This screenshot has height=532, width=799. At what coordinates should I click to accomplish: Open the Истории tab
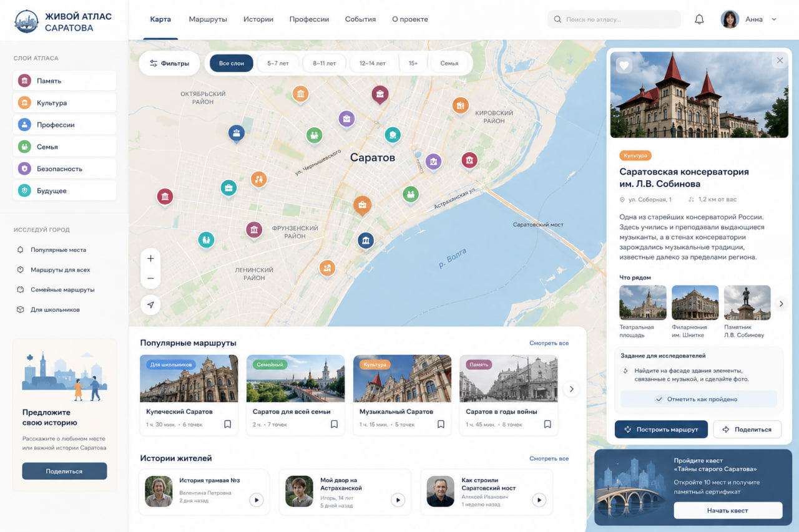(258, 19)
